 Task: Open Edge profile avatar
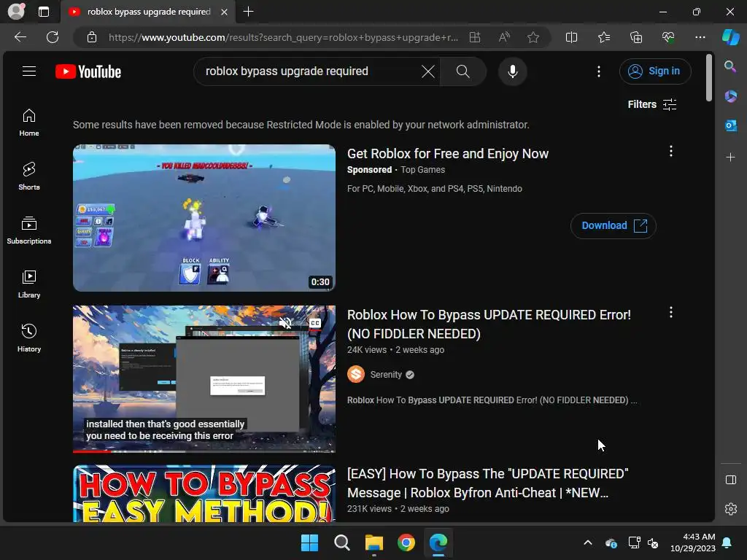click(16, 12)
